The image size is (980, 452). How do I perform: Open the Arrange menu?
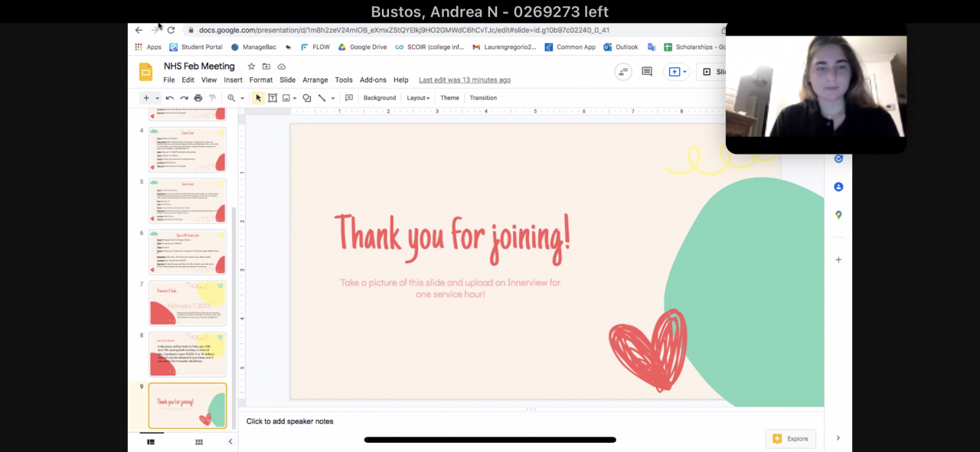pos(315,80)
